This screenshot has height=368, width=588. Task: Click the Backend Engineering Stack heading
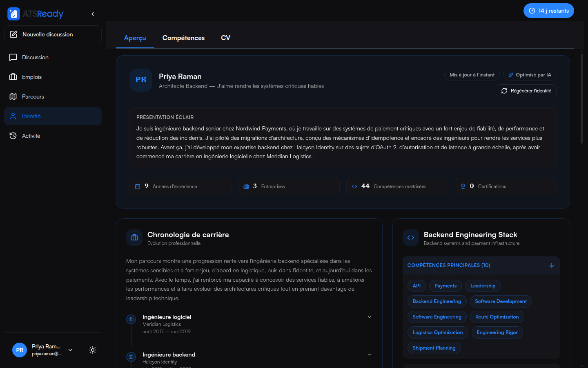click(470, 235)
